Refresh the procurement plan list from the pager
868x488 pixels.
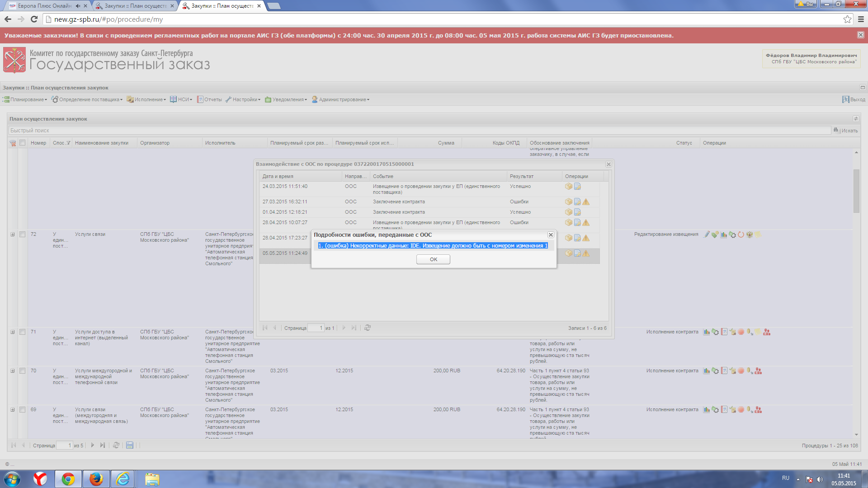click(116, 446)
